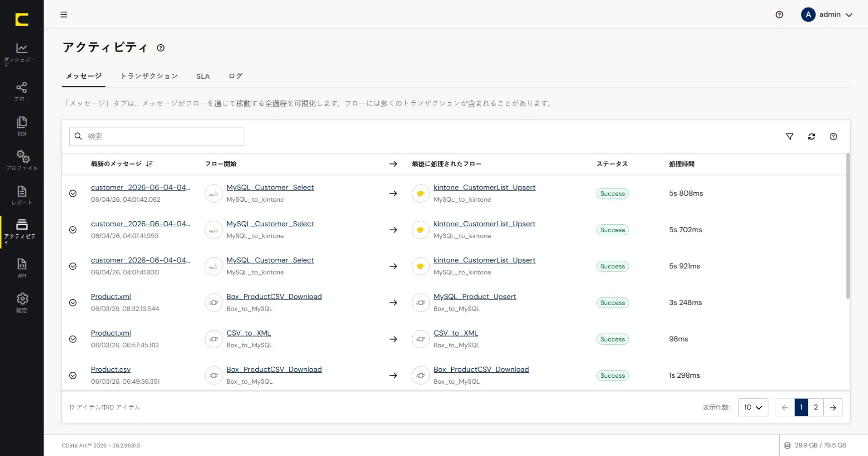Switch to the ログ tab
The height and width of the screenshot is (456, 868).
tap(235, 76)
